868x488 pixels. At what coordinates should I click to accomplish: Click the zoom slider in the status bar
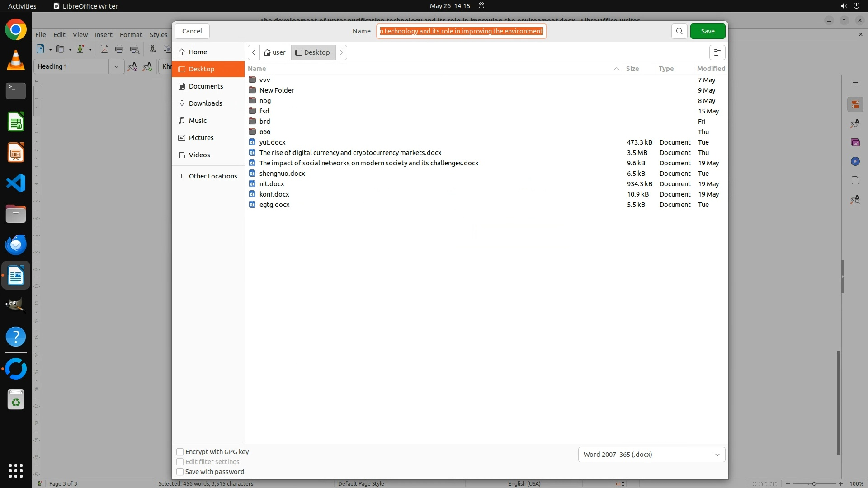point(814,484)
